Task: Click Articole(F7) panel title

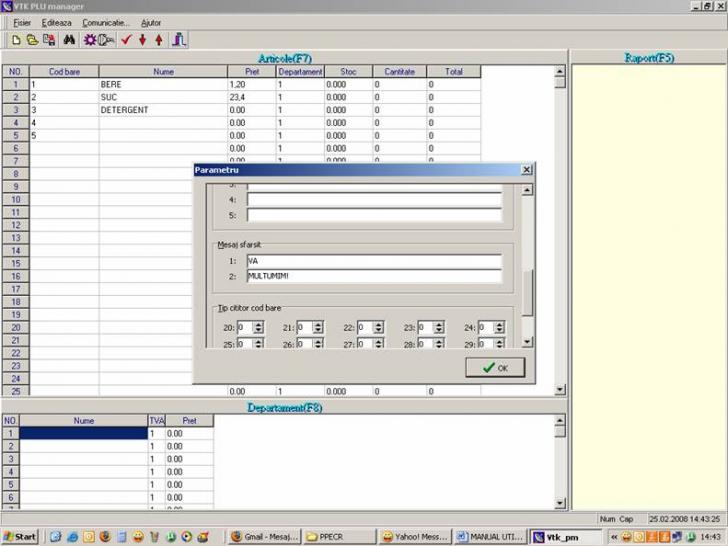Action: 285,58
